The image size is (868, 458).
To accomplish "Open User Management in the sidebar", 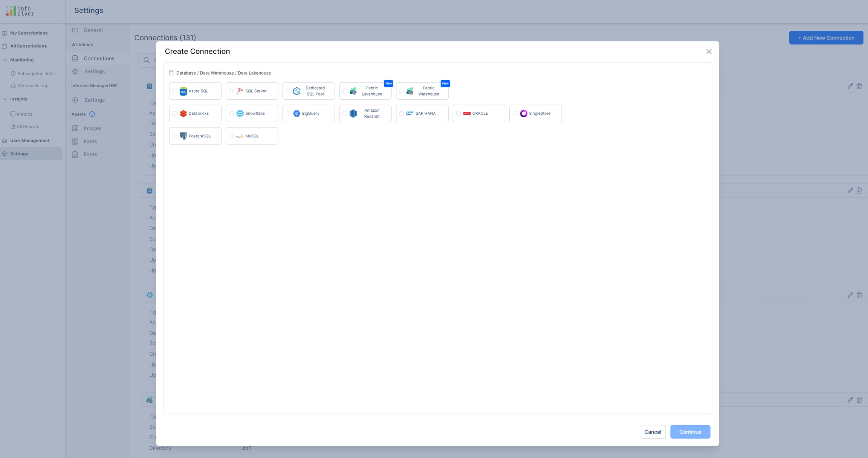I will coord(29,140).
